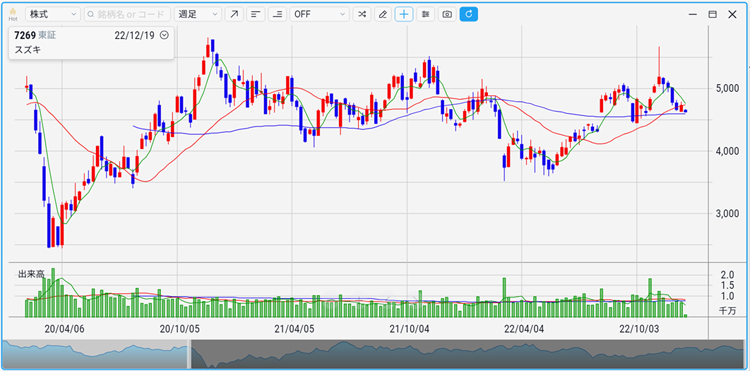Focus the 銘柄名 or コード search field
The image size is (750, 371).
127,14
